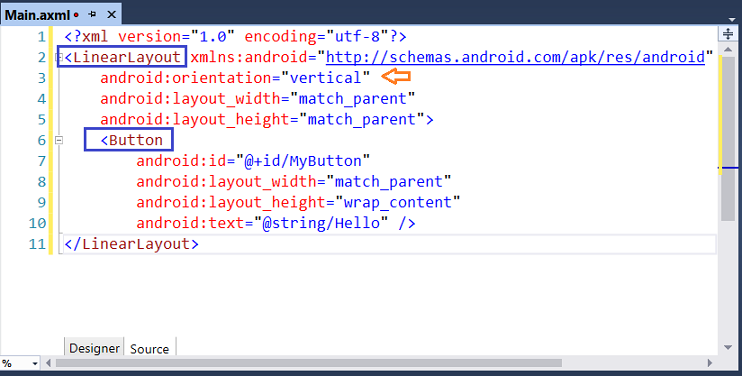
Task: Place cursor on the closing LinearLayout tag
Action: click(132, 244)
